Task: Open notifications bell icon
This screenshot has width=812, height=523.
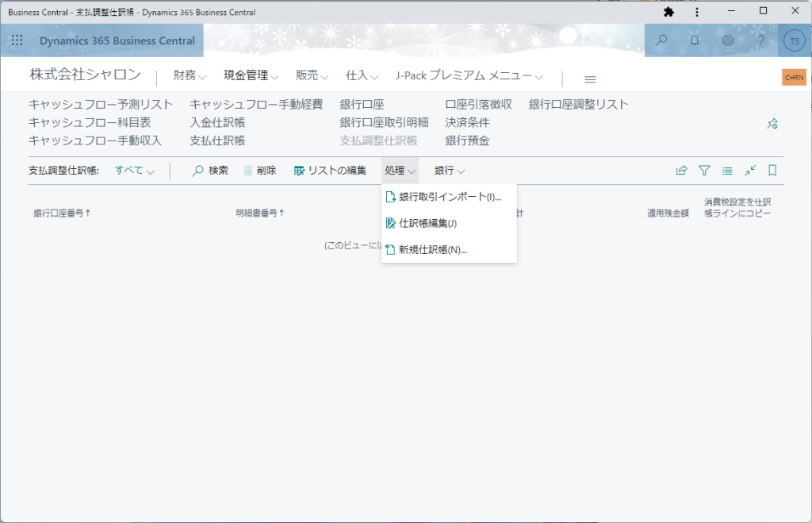Action: [x=695, y=40]
